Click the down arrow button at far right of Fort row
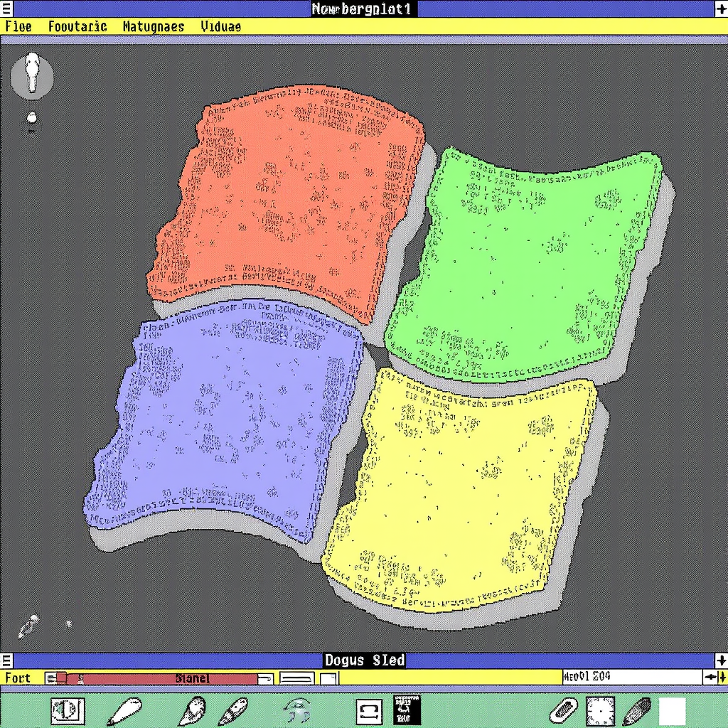The width and height of the screenshot is (728, 728). pyautogui.click(x=722, y=677)
